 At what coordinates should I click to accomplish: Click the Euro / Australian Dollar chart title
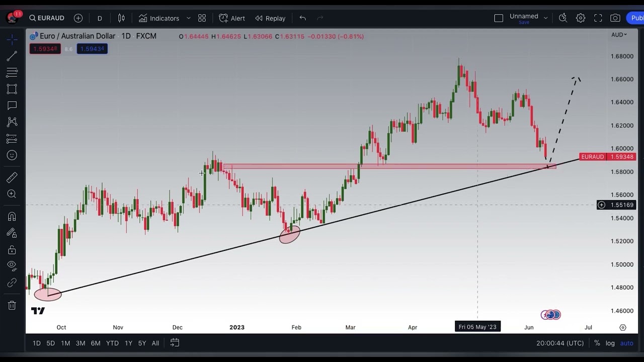[x=77, y=36]
